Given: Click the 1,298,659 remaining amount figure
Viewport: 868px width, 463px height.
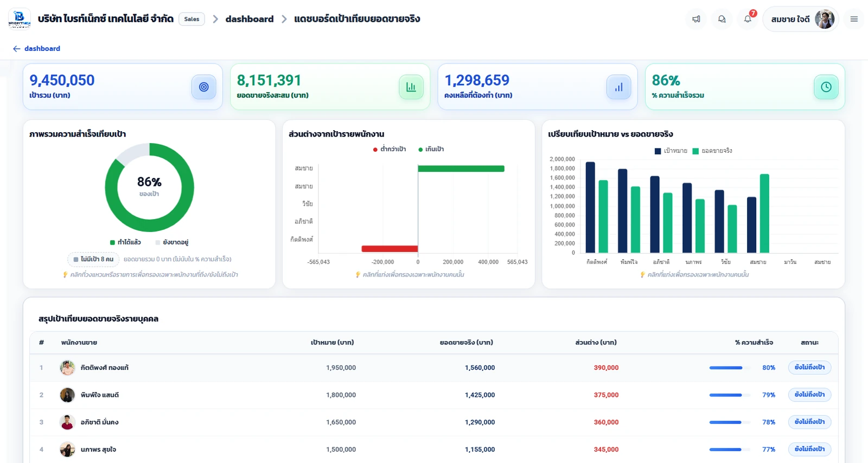Looking at the screenshot, I should pos(477,80).
